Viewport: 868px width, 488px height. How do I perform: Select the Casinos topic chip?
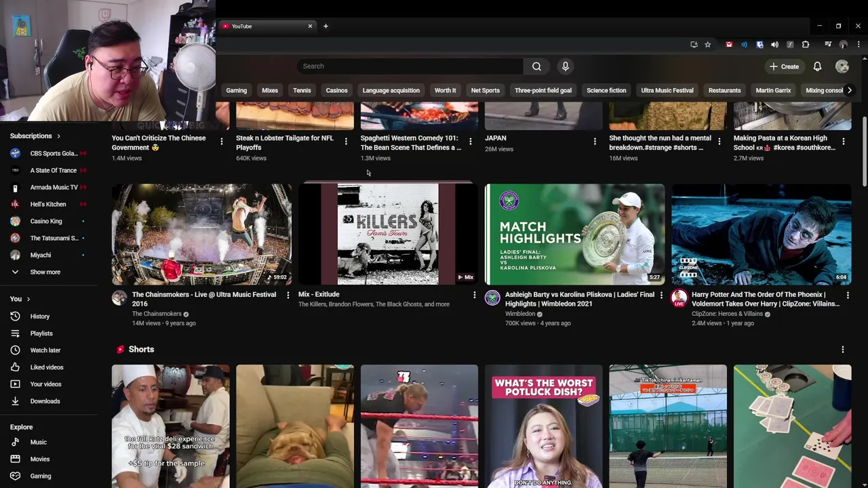[336, 90]
